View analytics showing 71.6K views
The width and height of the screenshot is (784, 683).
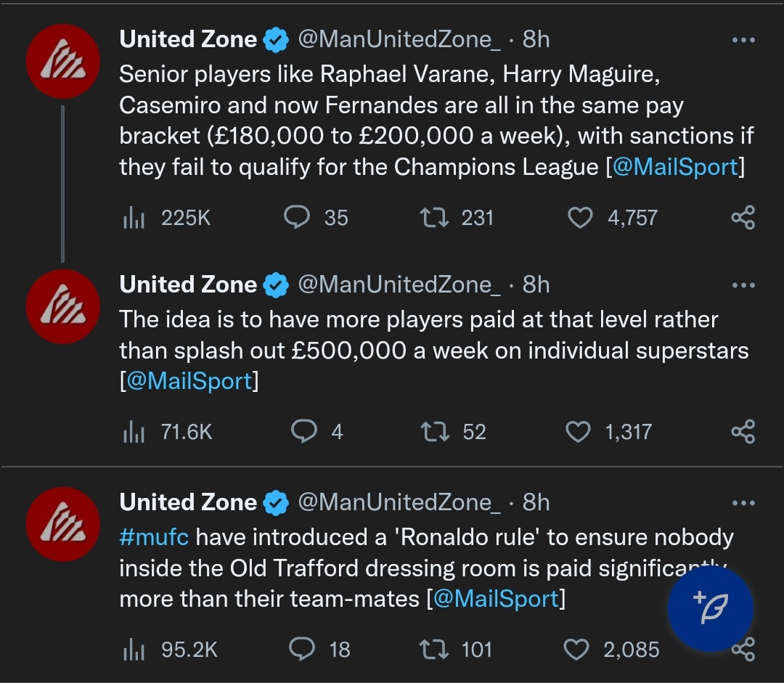(134, 432)
